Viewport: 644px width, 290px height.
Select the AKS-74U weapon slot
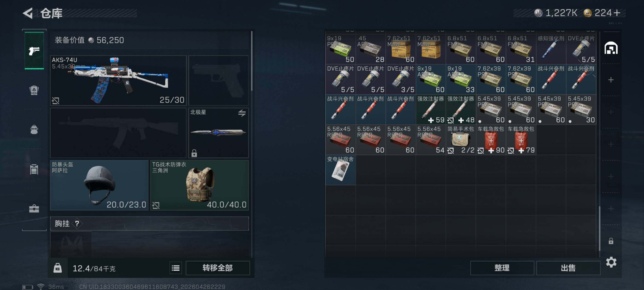click(118, 80)
